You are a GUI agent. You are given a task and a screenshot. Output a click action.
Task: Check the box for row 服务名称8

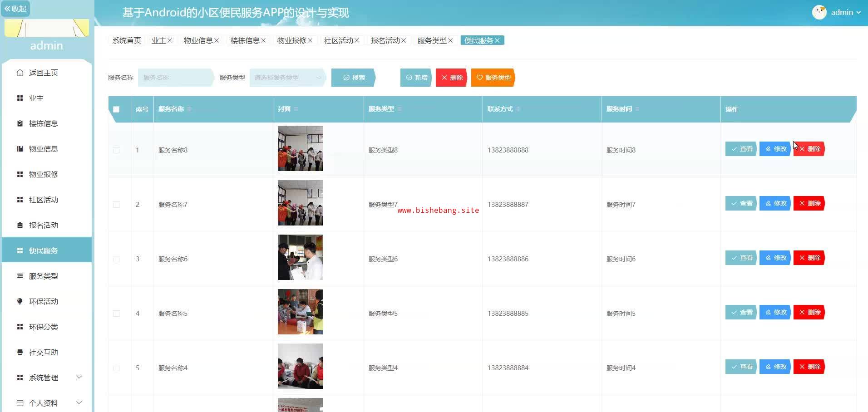116,150
